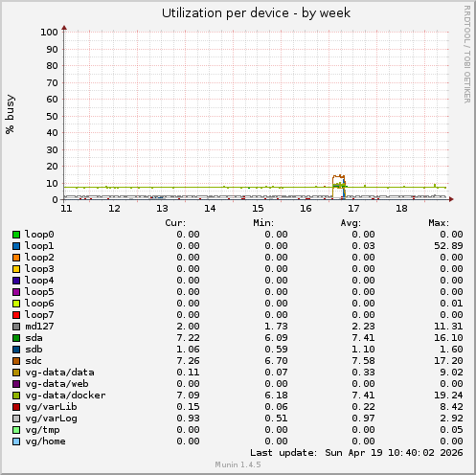Click the 'Munin 1.4.5' footer text
This screenshot has width=476, height=475.
[238, 464]
